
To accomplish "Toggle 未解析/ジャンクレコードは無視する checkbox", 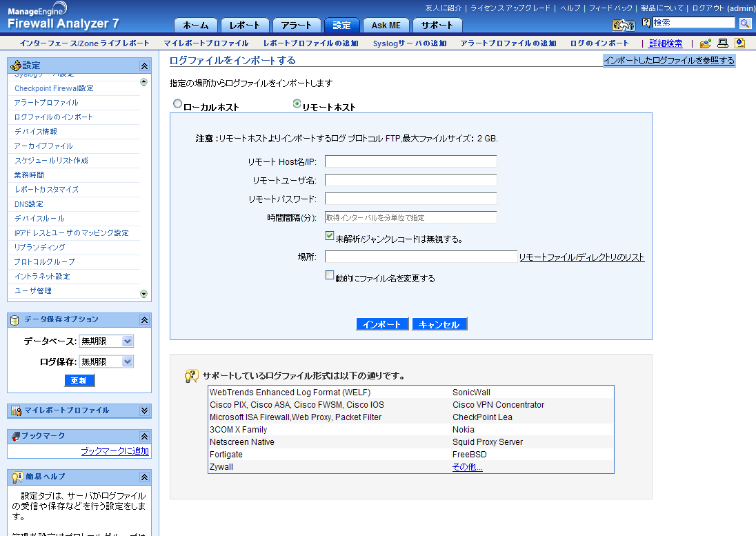I will coord(329,236).
